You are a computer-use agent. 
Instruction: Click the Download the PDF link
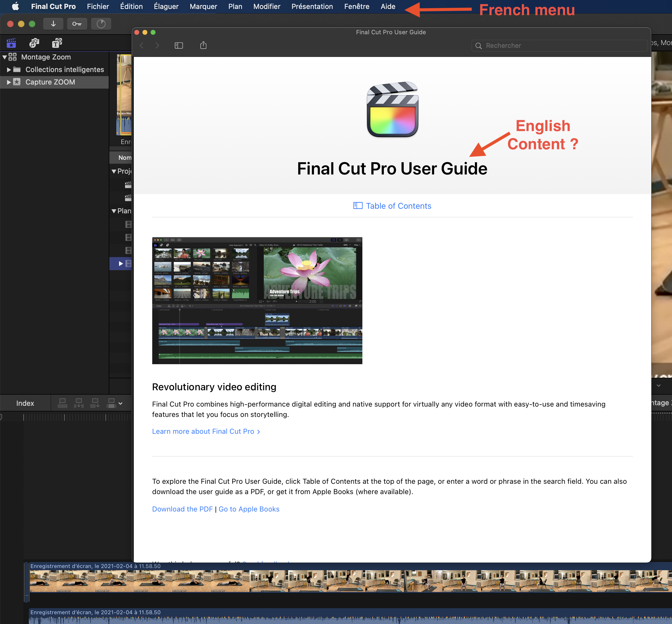182,509
